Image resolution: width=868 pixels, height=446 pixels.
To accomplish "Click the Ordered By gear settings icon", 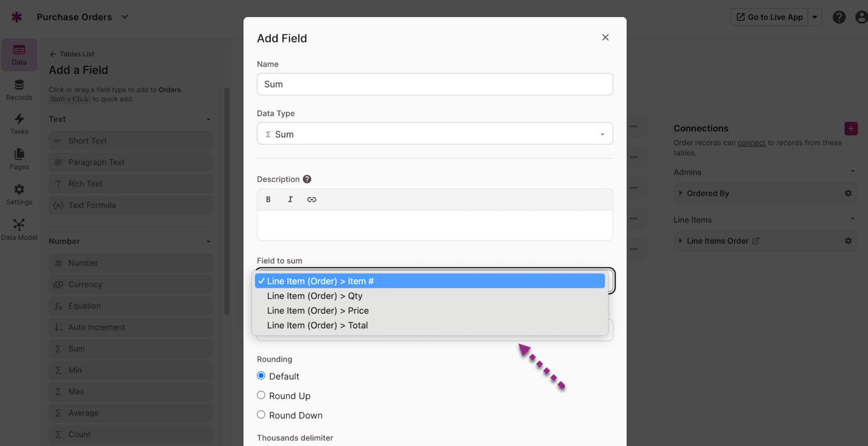I will pos(848,193).
